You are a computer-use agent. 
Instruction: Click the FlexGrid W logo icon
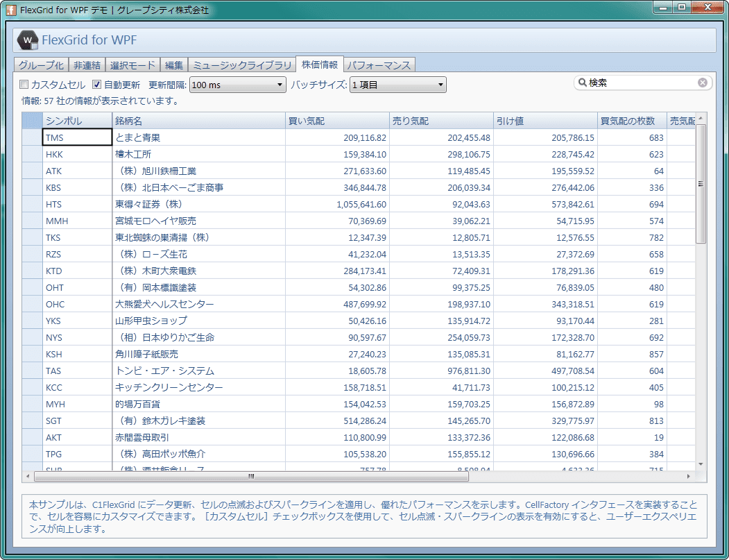pos(28,40)
